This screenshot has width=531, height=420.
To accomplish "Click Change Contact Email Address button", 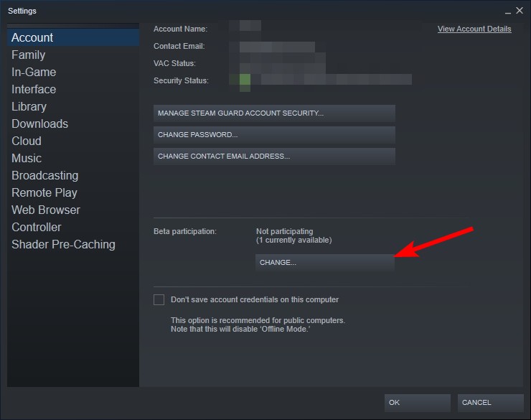I will pos(274,156).
